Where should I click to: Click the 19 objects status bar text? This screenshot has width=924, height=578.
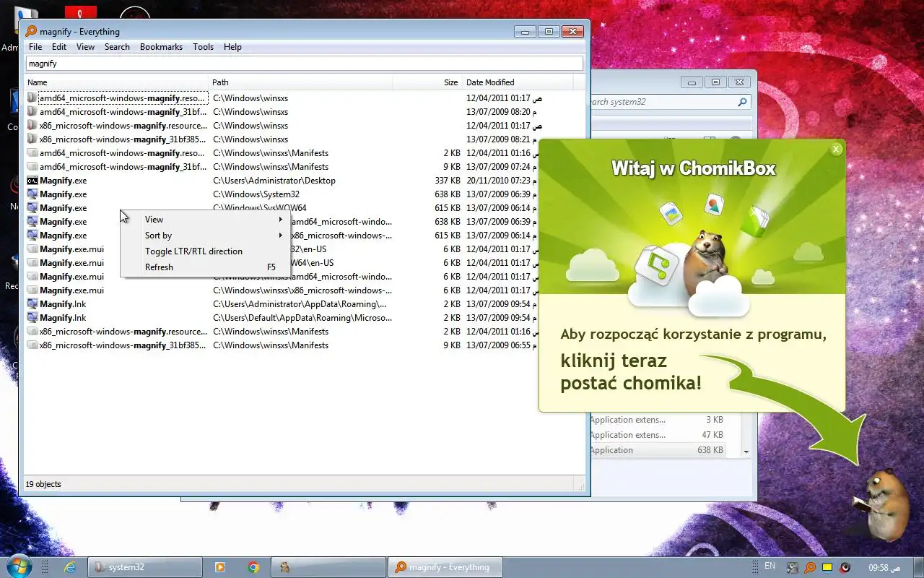pos(43,484)
